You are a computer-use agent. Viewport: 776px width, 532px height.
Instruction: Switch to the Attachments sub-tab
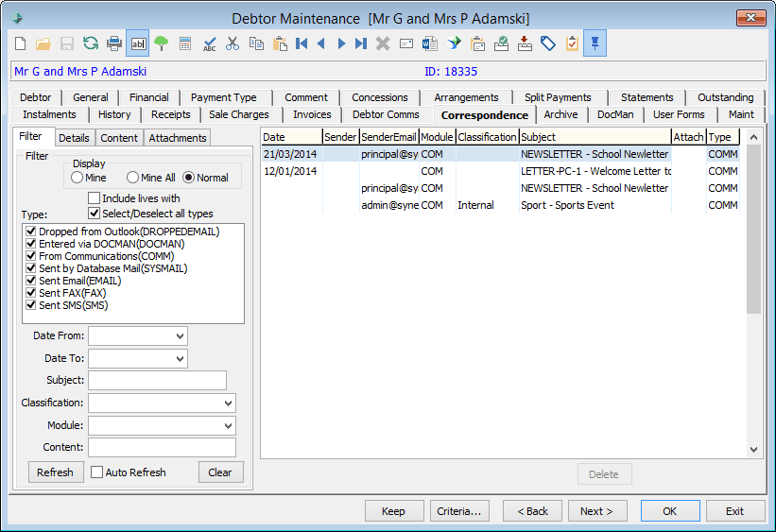(x=177, y=138)
